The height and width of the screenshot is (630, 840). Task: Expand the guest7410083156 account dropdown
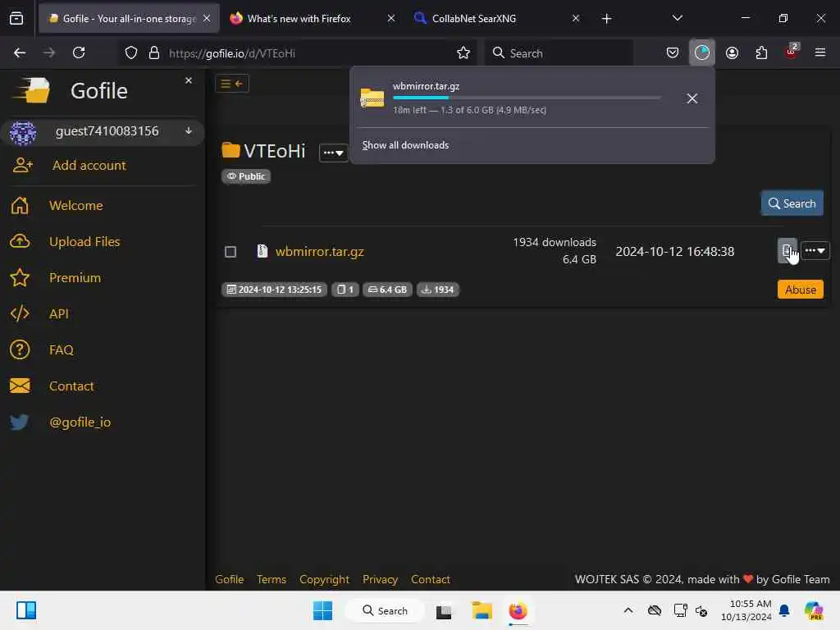pyautogui.click(x=189, y=131)
